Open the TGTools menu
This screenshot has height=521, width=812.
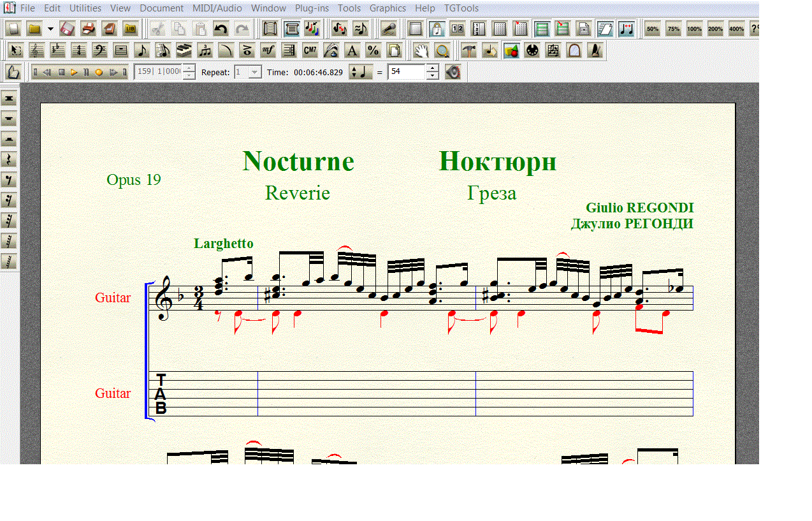(x=460, y=8)
